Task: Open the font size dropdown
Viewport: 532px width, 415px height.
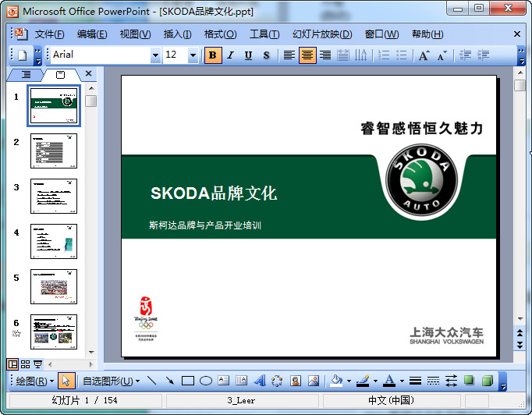Action: [x=193, y=55]
